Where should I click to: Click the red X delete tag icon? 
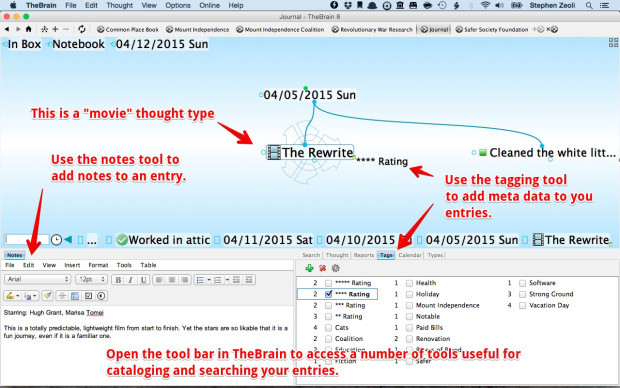coord(323,269)
